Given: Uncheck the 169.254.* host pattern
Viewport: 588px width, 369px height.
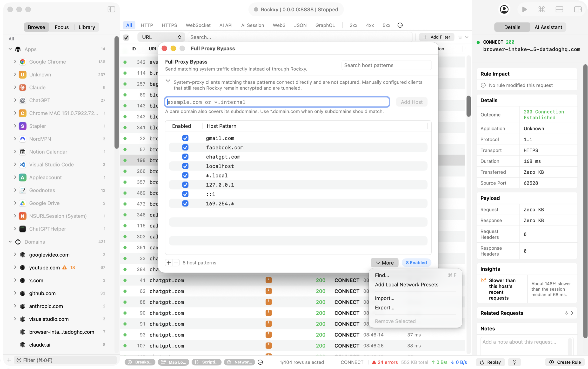Looking at the screenshot, I should pyautogui.click(x=185, y=203).
